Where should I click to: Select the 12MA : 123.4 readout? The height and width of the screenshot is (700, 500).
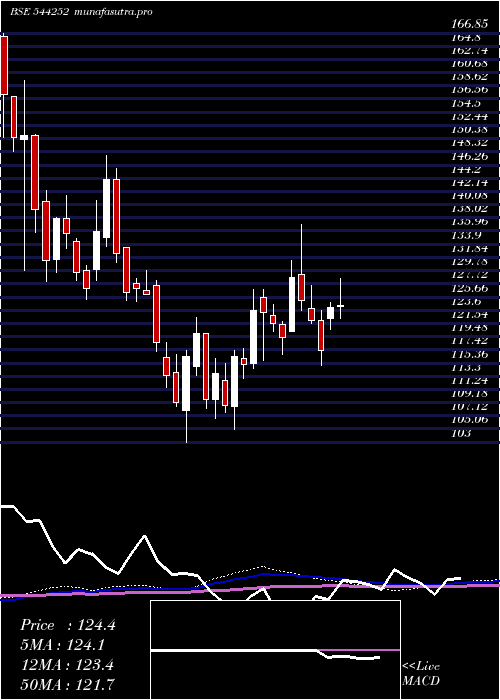[66, 665]
